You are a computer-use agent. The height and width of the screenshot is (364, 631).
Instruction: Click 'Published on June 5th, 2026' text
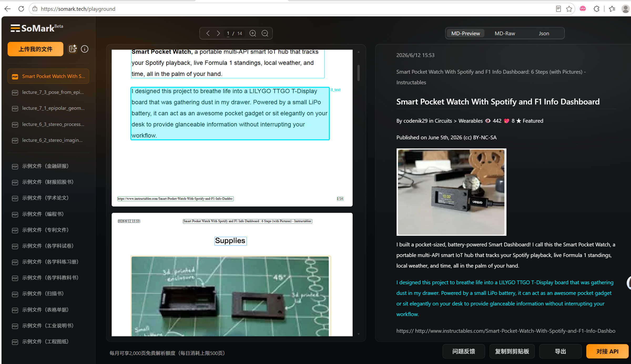[446, 137]
